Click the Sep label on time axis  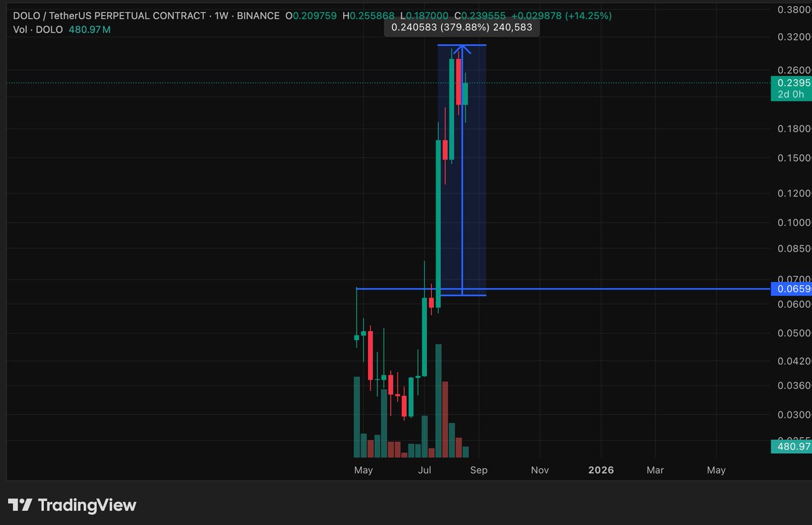coord(479,470)
